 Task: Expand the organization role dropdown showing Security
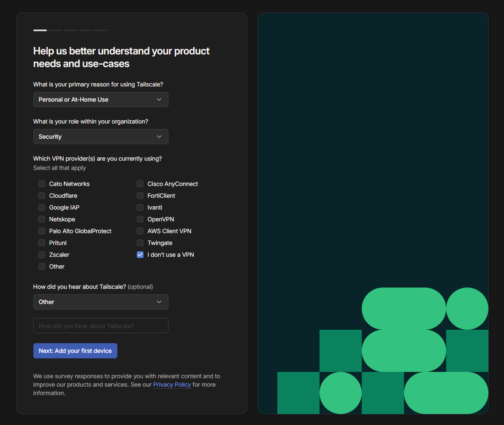[x=100, y=137]
